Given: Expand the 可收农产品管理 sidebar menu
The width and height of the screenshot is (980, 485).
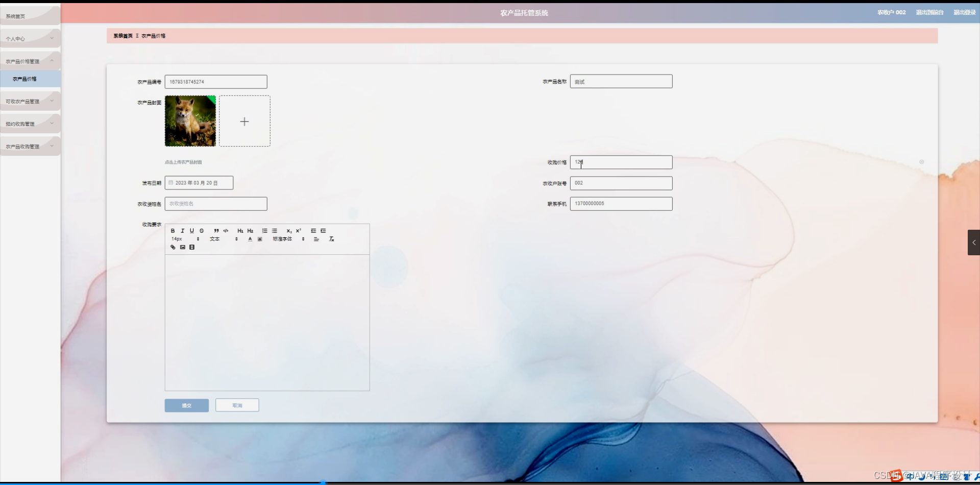Looking at the screenshot, I should coord(30,101).
